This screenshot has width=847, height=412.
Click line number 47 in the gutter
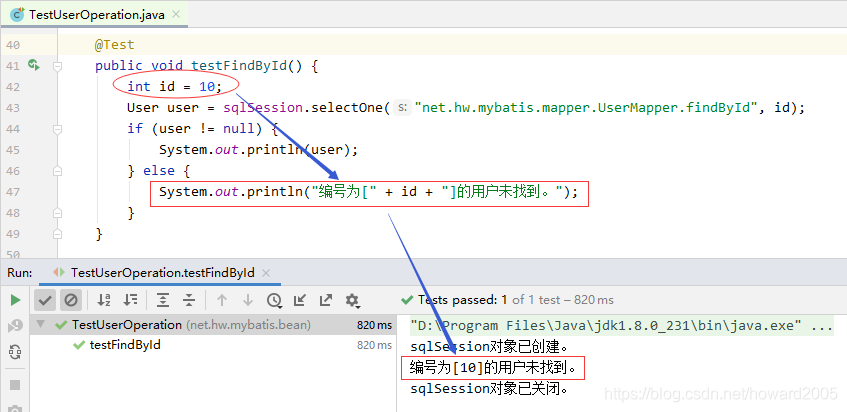12,192
